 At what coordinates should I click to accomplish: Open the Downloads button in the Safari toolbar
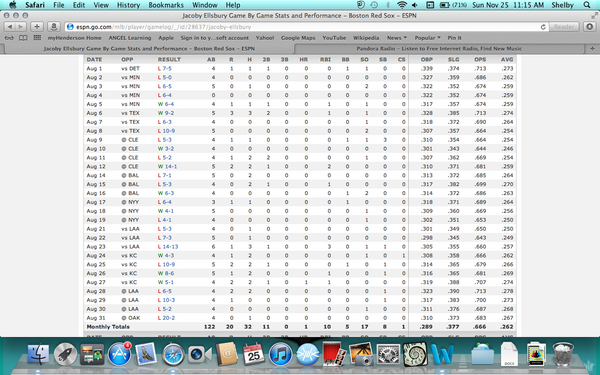pyautogui.click(x=589, y=27)
